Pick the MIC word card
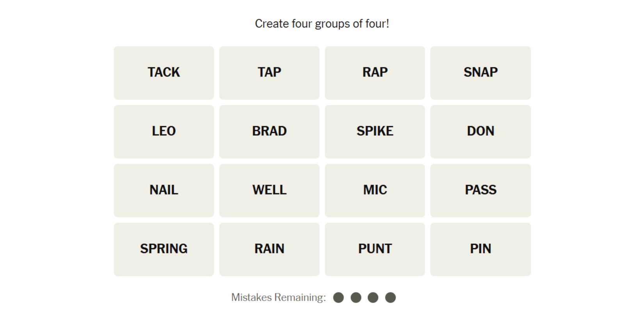Viewport: 644px width, 322px height. [375, 190]
